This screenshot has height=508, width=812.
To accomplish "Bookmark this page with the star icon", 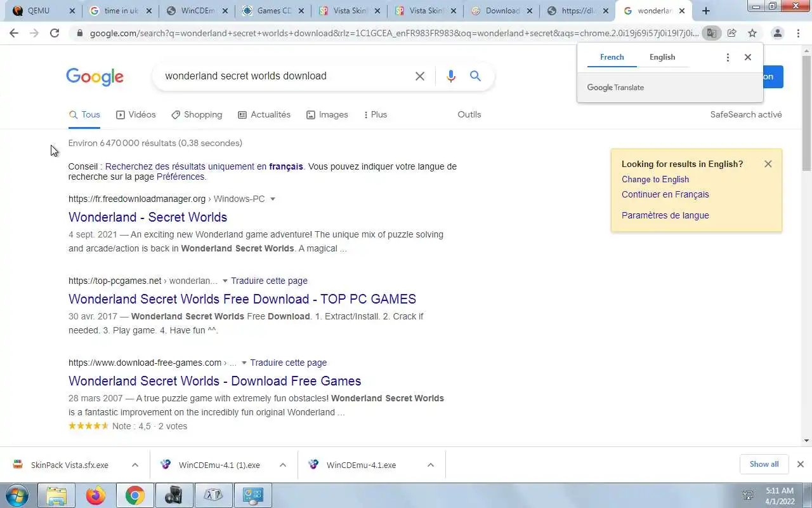I will pos(752,33).
